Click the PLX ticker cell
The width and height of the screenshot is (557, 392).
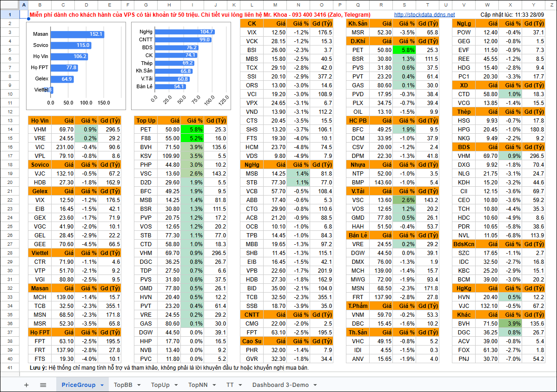coord(358,103)
